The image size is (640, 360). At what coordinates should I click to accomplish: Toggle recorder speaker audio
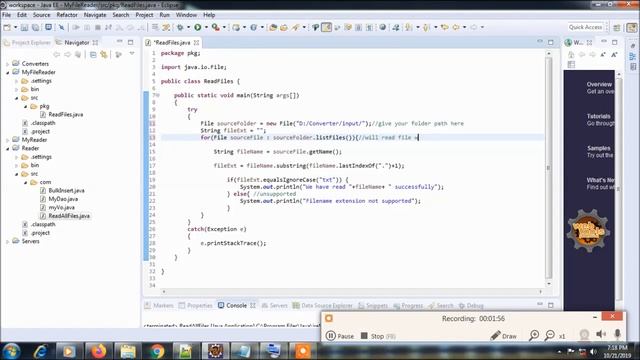click(601, 334)
